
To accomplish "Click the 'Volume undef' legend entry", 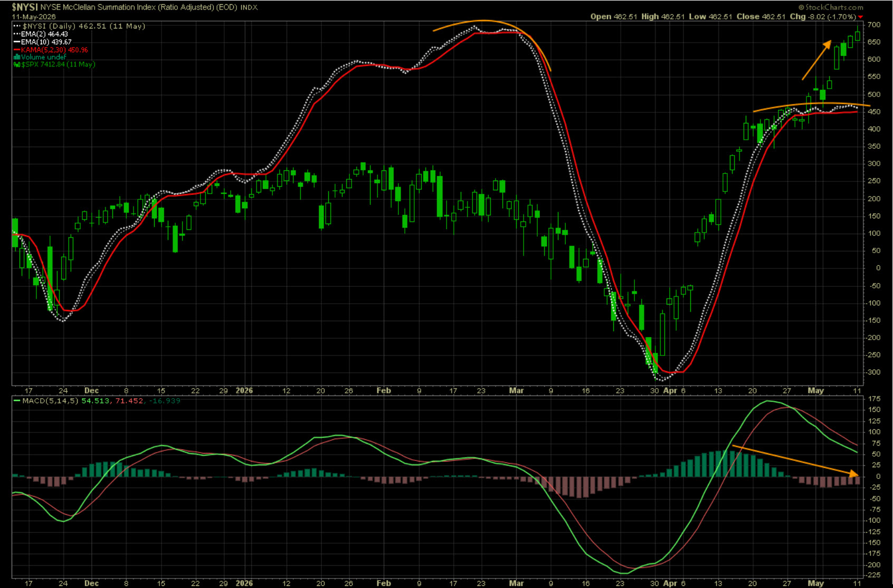I will (x=40, y=57).
